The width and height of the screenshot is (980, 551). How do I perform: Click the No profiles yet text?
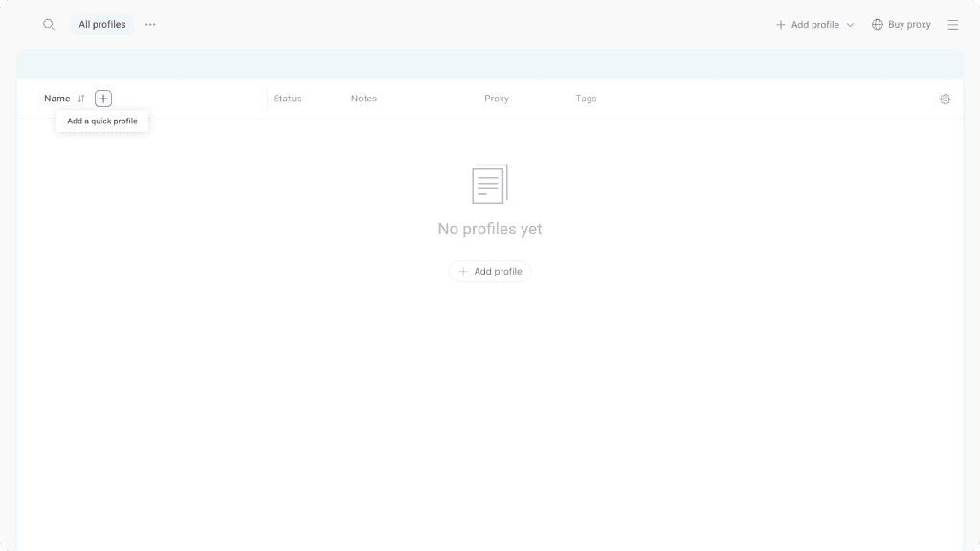(490, 229)
